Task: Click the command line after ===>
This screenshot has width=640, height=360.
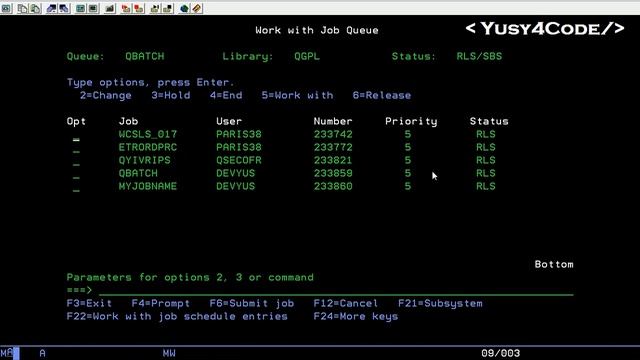Action: 336,290
